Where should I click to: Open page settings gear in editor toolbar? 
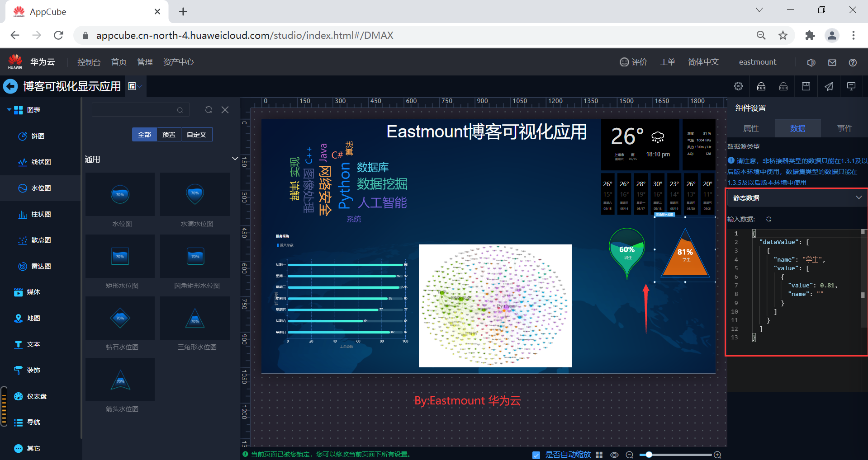coord(739,86)
